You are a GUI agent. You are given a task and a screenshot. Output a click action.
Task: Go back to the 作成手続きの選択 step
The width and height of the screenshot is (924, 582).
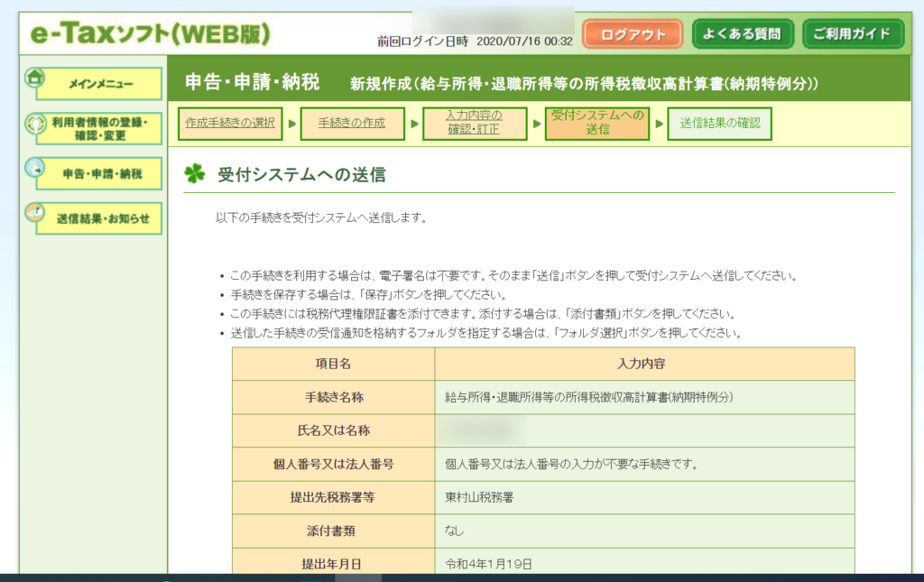pyautogui.click(x=230, y=124)
